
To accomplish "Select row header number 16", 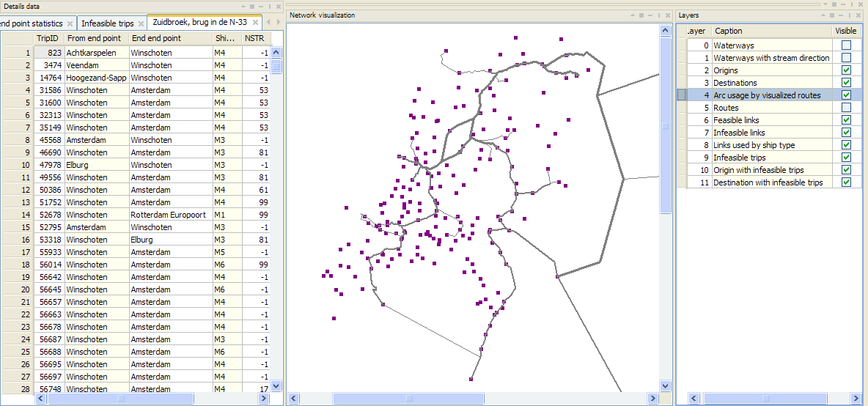I will click(x=17, y=240).
